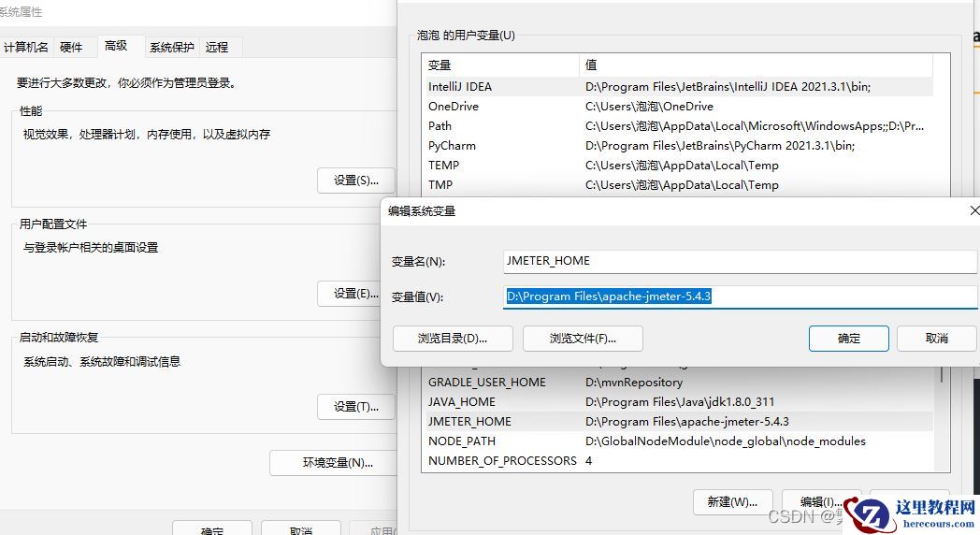Select TEMP user variable row
Screen dimensions: 980x535
click(x=680, y=166)
